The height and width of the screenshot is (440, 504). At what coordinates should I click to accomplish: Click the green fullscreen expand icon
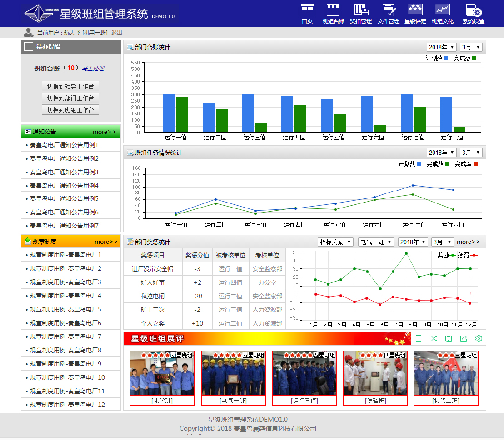[x=434, y=339]
